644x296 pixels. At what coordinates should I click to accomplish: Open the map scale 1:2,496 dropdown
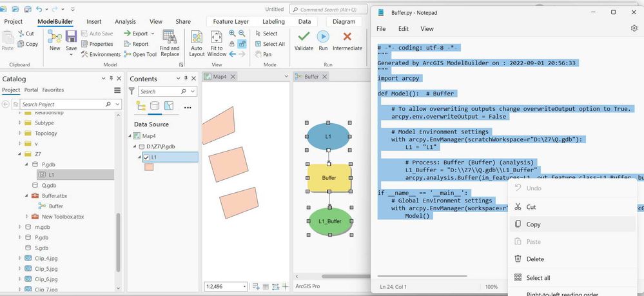[x=245, y=286]
